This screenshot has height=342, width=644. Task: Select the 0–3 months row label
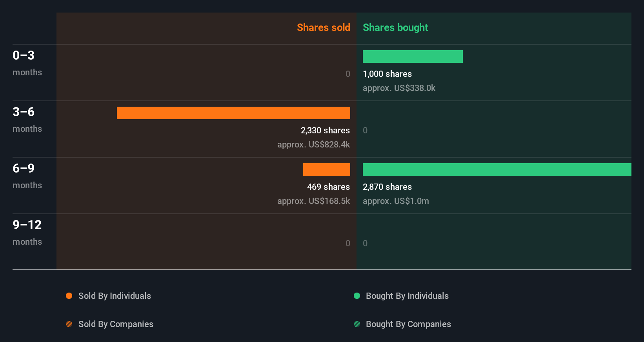tap(27, 63)
